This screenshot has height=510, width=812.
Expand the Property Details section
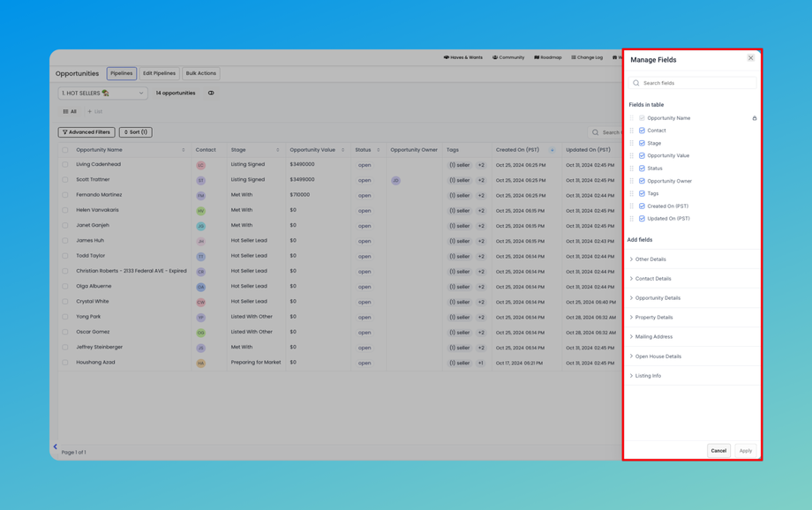[653, 318]
